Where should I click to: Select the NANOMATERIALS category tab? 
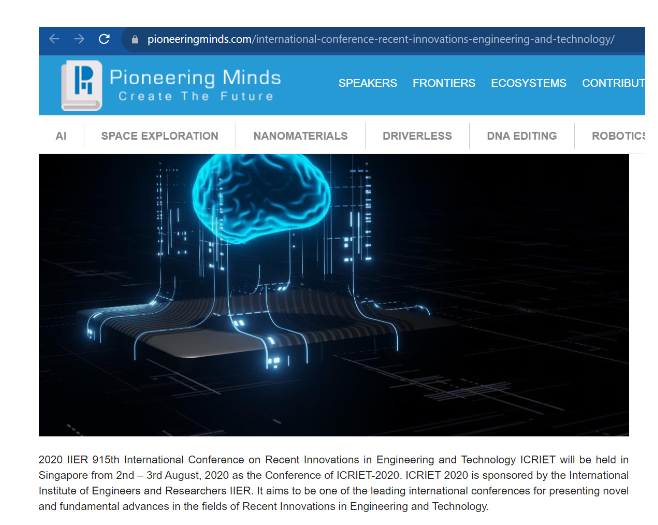click(300, 136)
